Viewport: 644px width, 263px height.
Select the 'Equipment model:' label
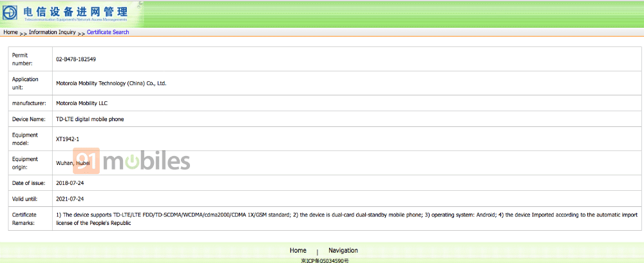(x=25, y=139)
